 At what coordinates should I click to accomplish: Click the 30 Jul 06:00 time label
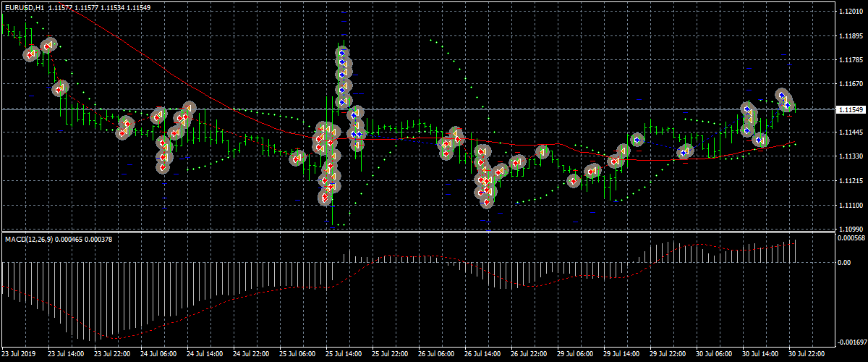(x=713, y=355)
